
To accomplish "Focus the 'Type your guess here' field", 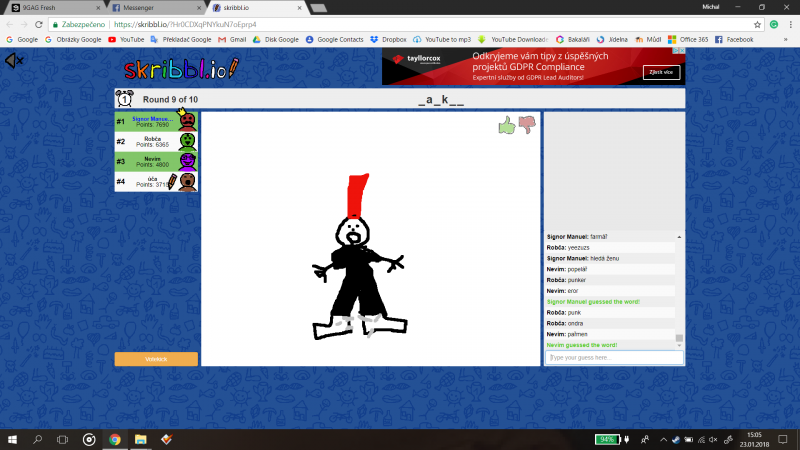I will click(x=614, y=357).
